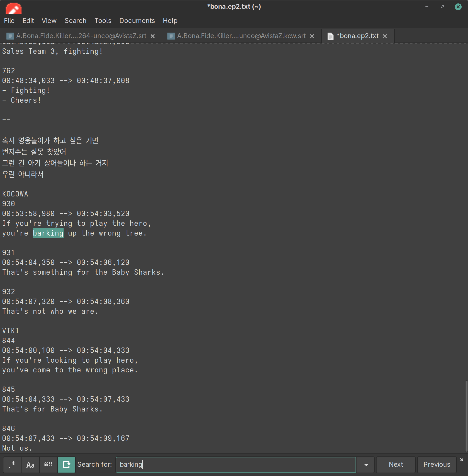This screenshot has height=476, width=468.
Task: Click the subtitle number '844'
Action: (9, 341)
